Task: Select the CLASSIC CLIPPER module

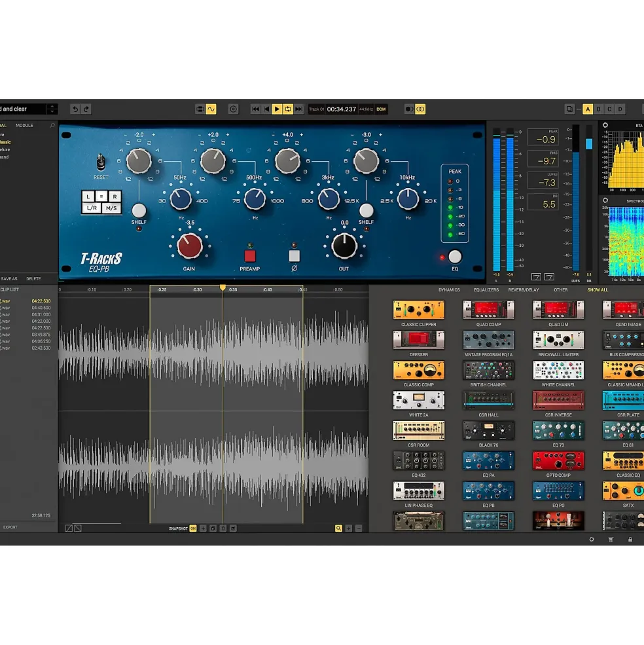Action: point(419,310)
